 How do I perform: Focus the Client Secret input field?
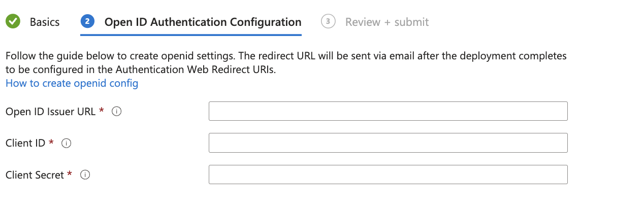click(388, 175)
